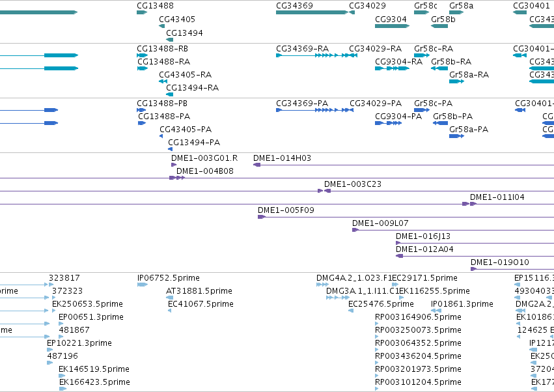Click BAC clone DME1-005F09
554x392 pixels.
click(x=286, y=211)
